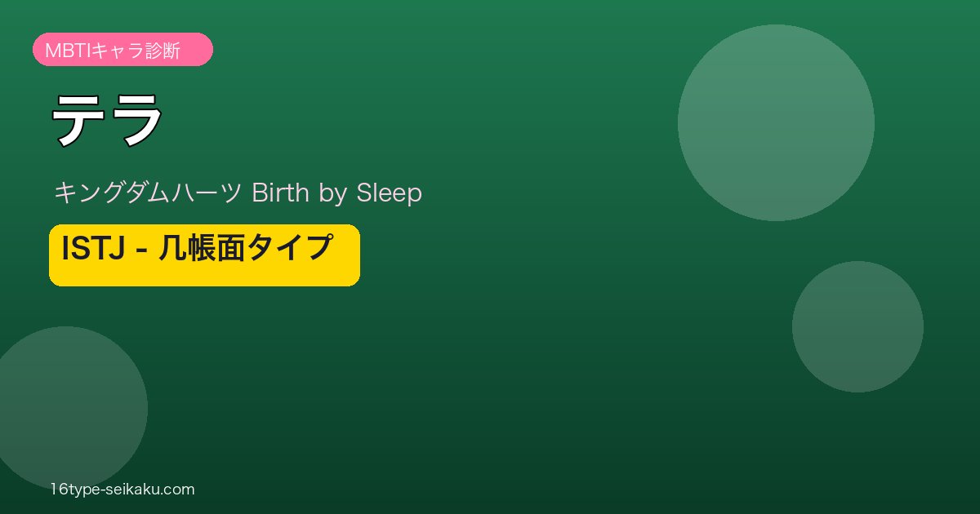Click the テ character in the title

point(80,119)
